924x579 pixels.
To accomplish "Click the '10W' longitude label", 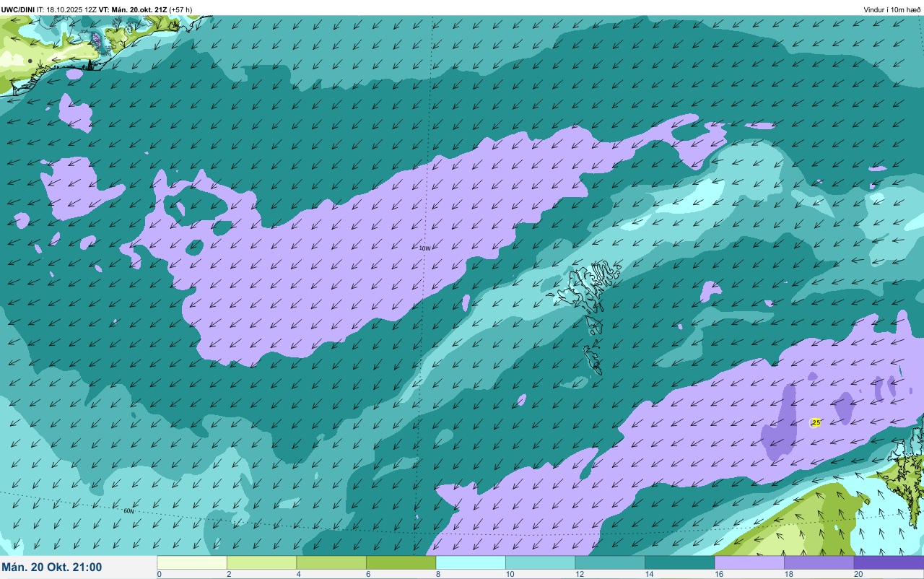I will tap(425, 248).
